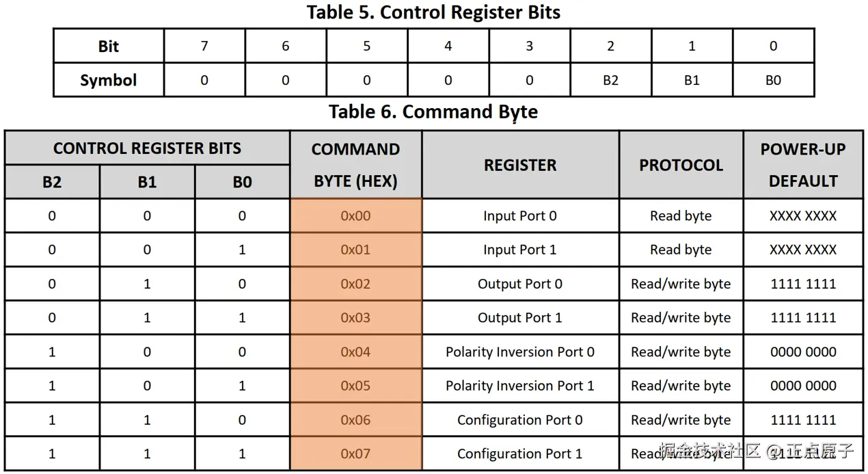This screenshot has height=474, width=868.
Task: Select the Read byte protocol for Input Port 0
Action: pyautogui.click(x=681, y=216)
